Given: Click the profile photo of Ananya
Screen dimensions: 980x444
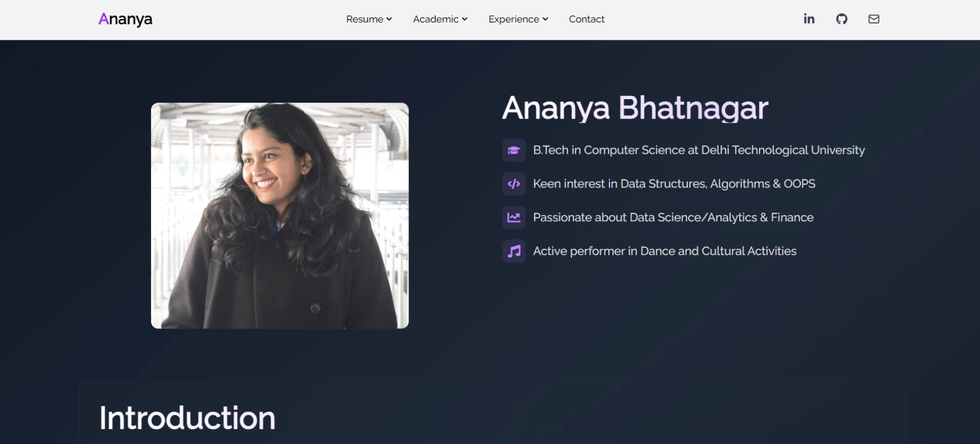Looking at the screenshot, I should coord(280,216).
